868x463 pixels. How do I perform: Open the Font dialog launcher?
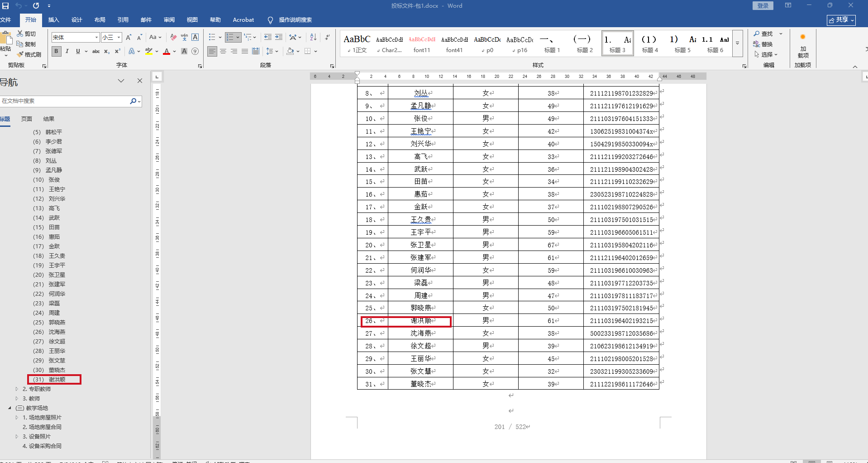(x=200, y=66)
